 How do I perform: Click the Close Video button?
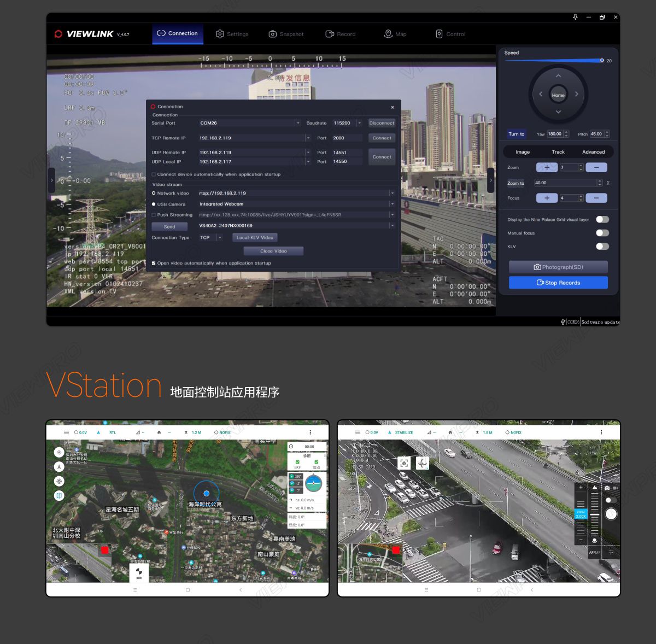click(x=273, y=251)
